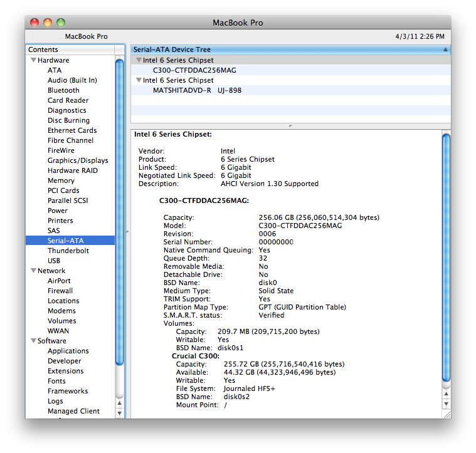Collapse second Intel 6 Series Chipset node
476x453 pixels.
tap(139, 80)
